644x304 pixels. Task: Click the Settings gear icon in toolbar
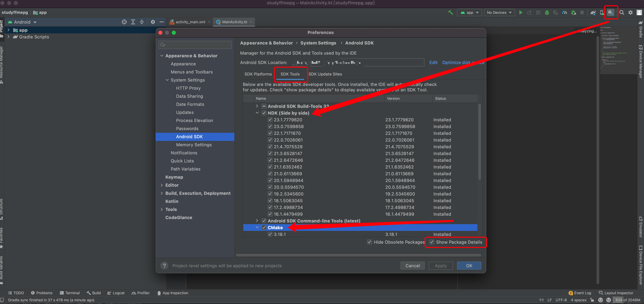[x=631, y=12]
